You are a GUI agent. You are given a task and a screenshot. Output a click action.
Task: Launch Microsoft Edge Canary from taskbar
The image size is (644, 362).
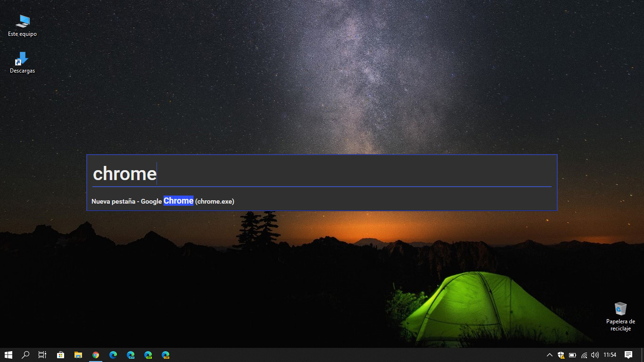click(165, 355)
